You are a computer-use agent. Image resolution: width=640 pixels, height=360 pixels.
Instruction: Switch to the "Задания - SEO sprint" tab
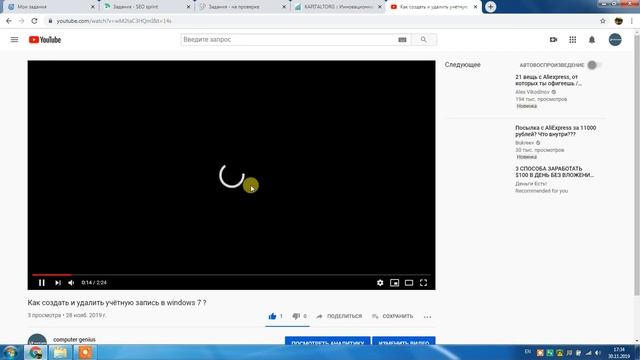tap(147, 7)
